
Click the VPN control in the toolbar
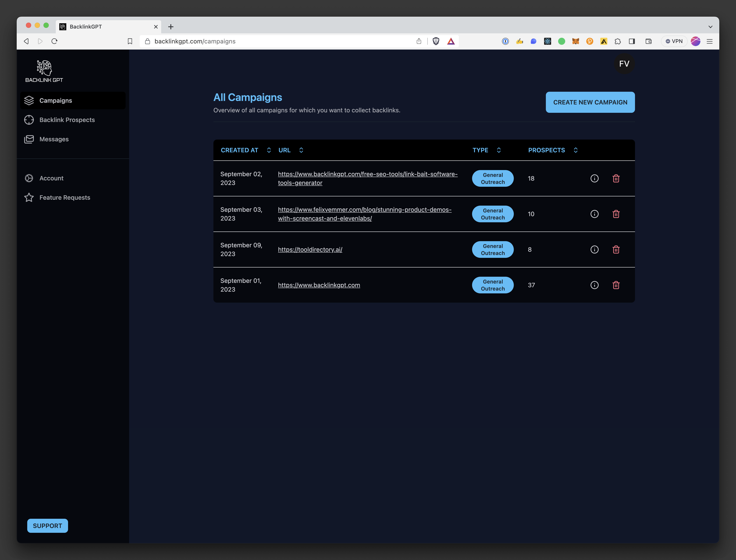[674, 41]
